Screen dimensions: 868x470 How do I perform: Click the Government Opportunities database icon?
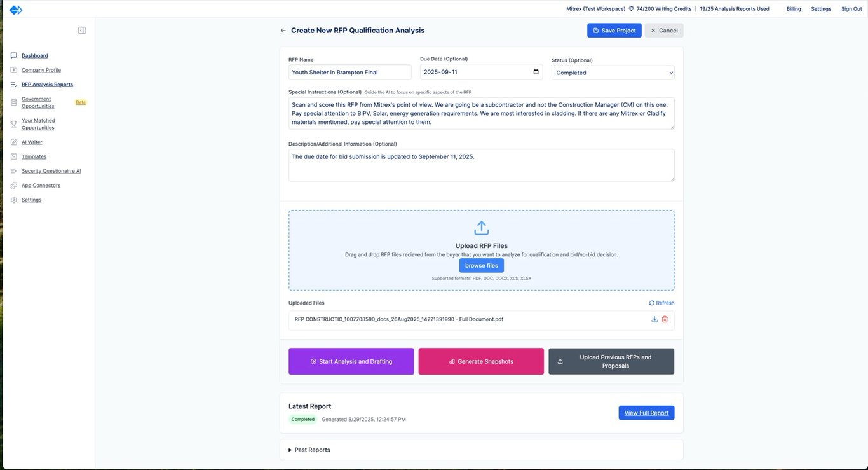pos(14,102)
